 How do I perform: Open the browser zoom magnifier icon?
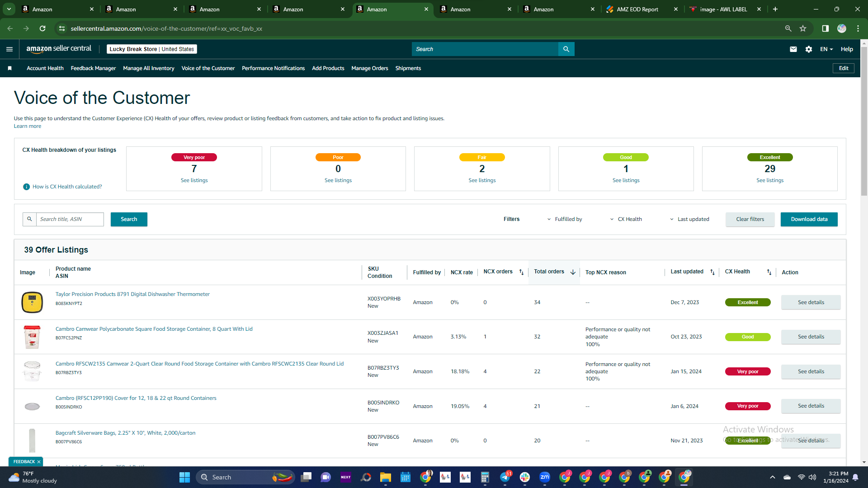pyautogui.click(x=788, y=28)
